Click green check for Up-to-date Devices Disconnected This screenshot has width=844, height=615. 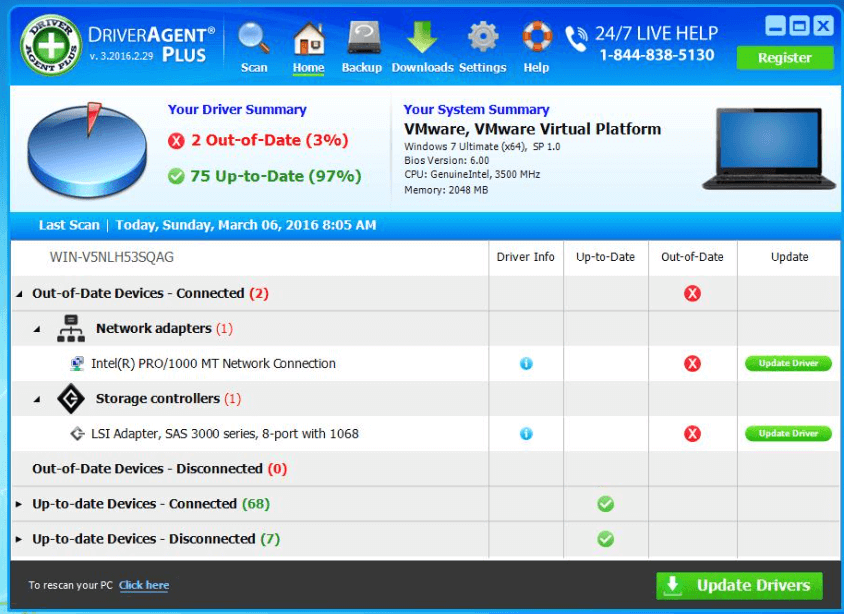pos(606,539)
